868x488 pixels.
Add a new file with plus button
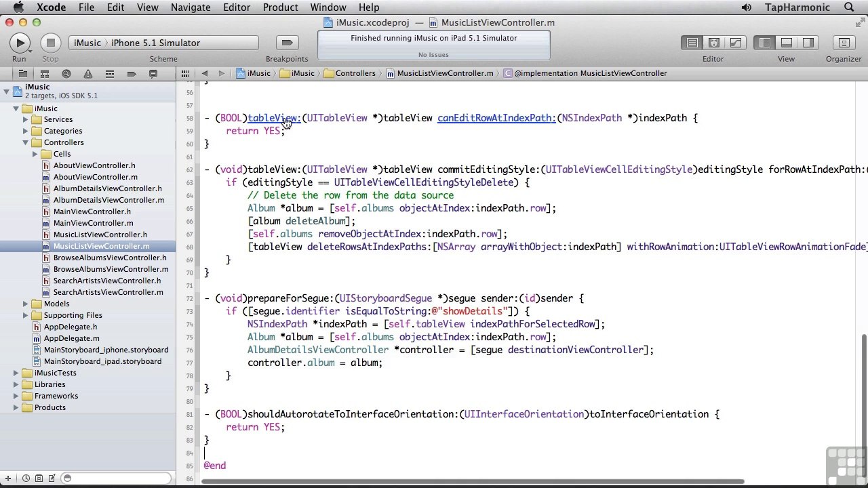8,479
